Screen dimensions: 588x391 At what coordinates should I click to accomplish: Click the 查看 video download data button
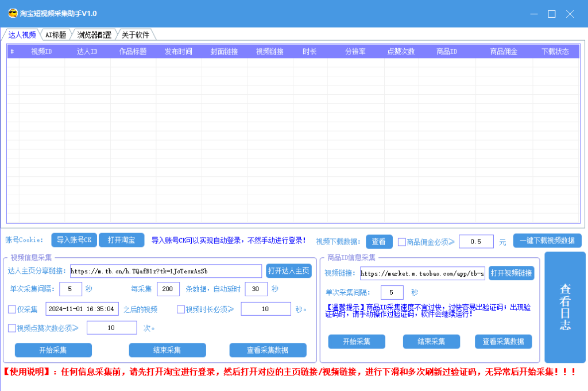379,241
